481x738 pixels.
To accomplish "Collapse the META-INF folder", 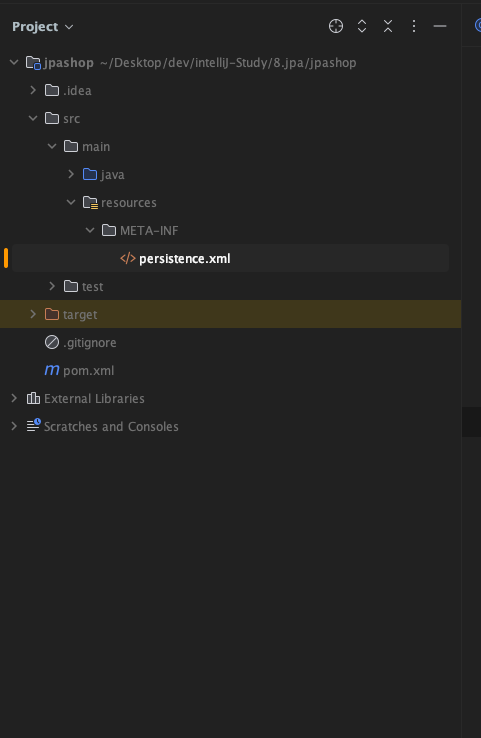I will tap(90, 230).
